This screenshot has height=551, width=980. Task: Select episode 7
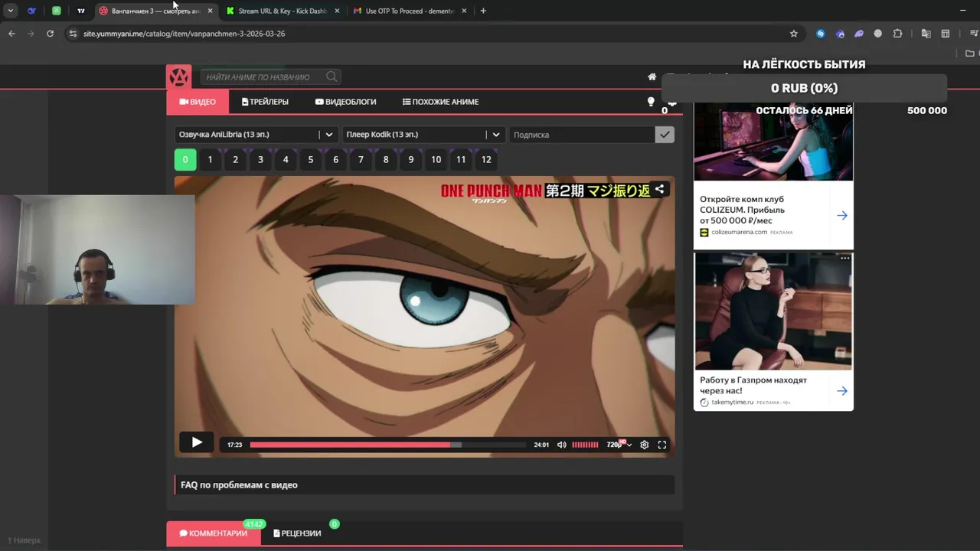tap(361, 159)
